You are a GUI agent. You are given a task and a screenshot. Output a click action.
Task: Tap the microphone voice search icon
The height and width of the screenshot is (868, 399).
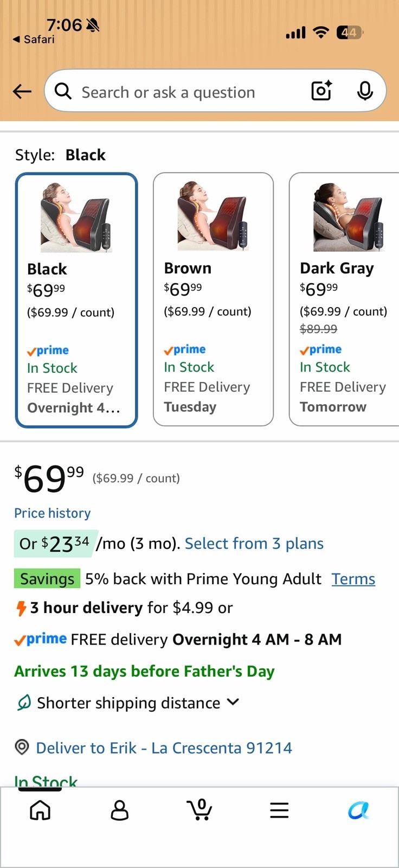point(365,91)
